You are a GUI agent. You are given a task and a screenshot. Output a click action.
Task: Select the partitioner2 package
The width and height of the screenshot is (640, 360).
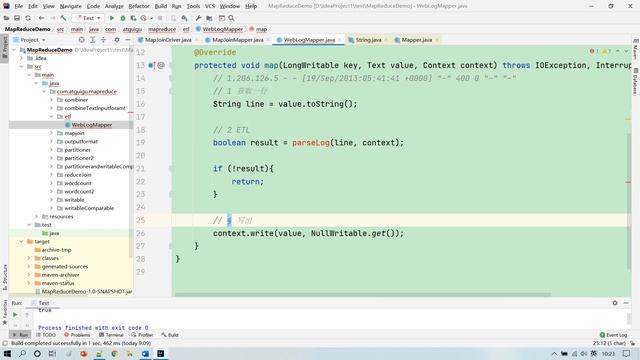[79, 158]
